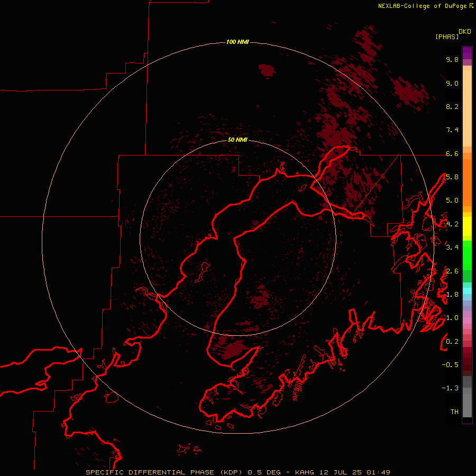
Task: Click the cyan segment of the color bar
Action: pyautogui.click(x=467, y=291)
